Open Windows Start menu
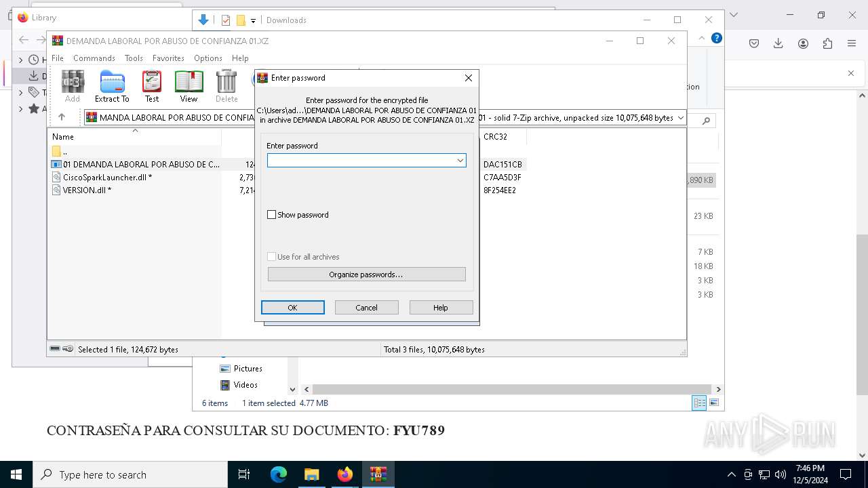Image resolution: width=868 pixels, height=488 pixels. [16, 474]
